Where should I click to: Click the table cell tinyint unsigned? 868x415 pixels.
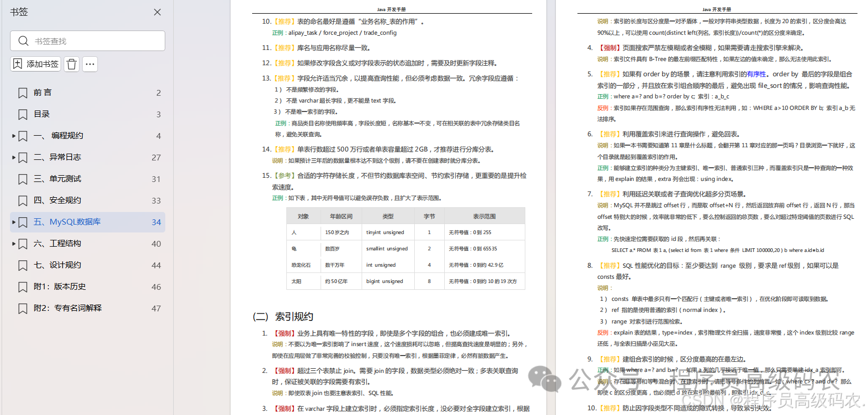point(385,232)
